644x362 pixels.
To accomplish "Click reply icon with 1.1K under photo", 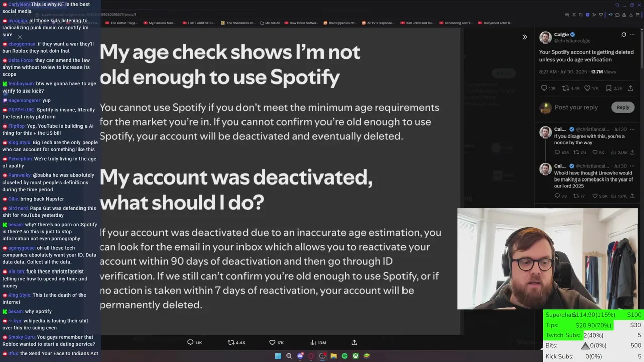I will coord(190,342).
